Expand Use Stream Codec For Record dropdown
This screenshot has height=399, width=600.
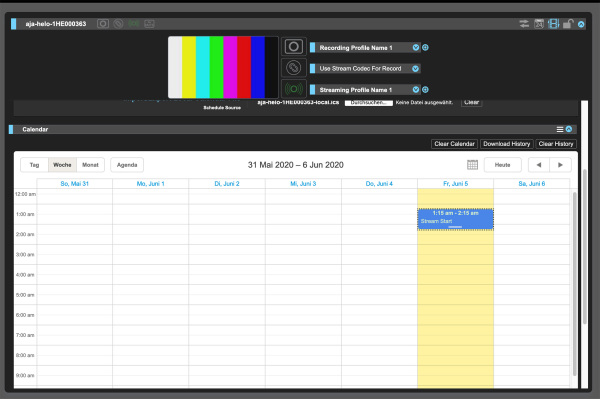(x=416, y=68)
